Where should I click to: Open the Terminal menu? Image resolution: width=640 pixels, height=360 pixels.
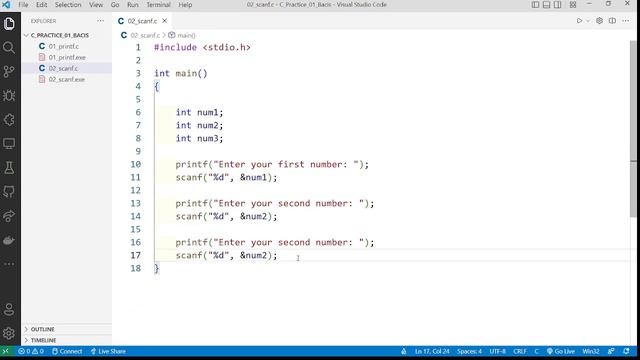point(158,5)
